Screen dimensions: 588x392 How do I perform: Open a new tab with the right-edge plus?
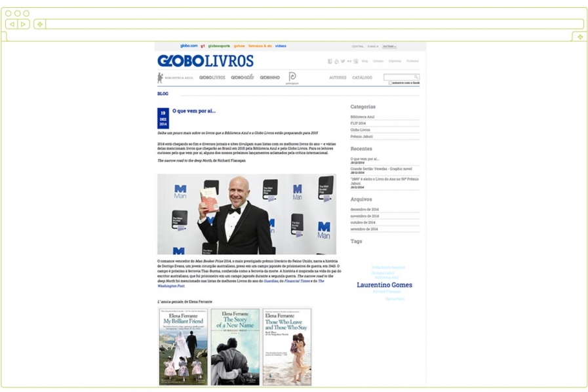point(579,37)
